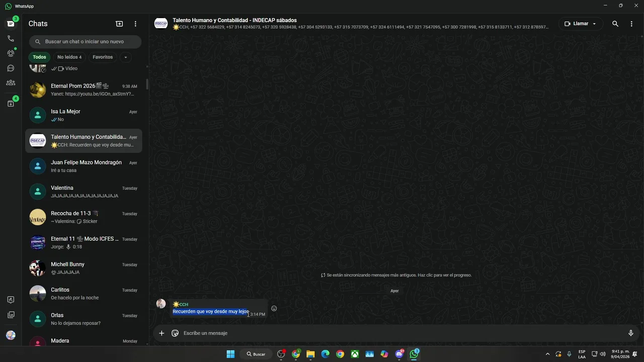Image resolution: width=644 pixels, height=362 pixels.
Task: Open the Channels section icon
Action: point(11,68)
